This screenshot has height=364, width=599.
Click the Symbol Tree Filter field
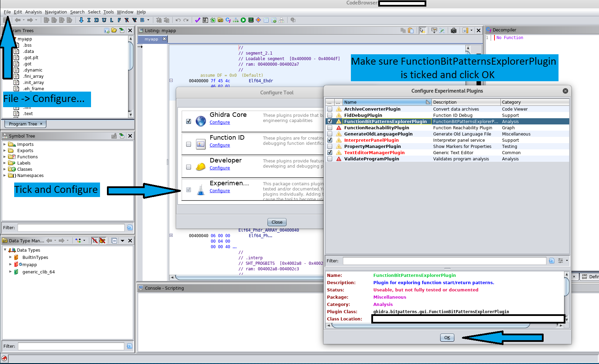point(71,227)
